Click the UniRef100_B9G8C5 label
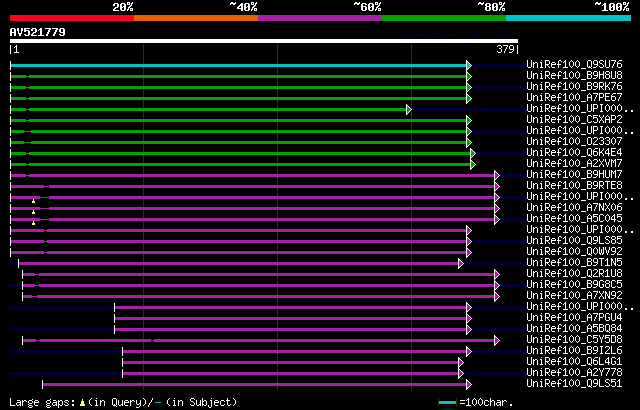 pos(574,284)
